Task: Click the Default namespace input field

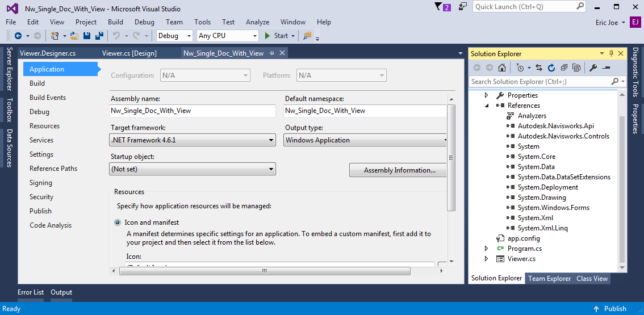Action: (365, 111)
